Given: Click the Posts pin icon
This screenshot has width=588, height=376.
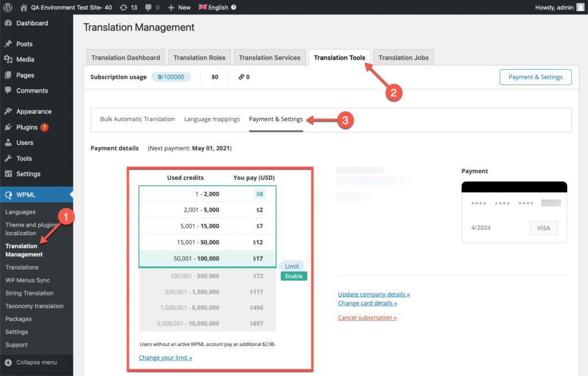Looking at the screenshot, I should (x=8, y=44).
